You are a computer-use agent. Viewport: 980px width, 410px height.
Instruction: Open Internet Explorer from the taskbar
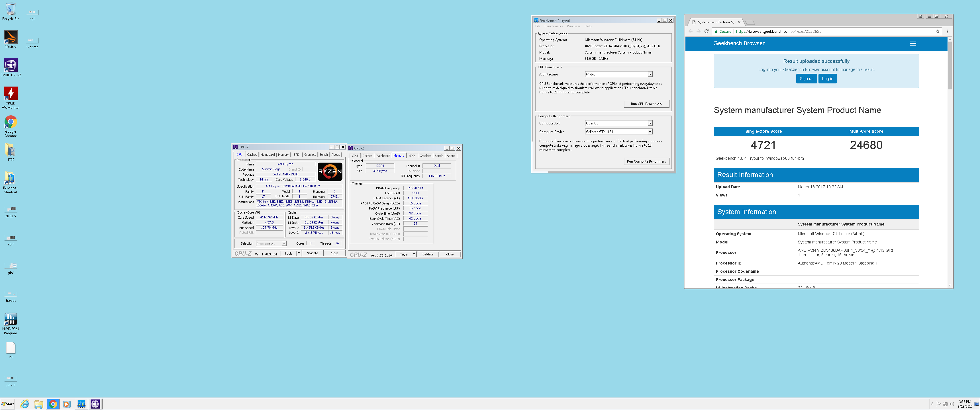[25, 404]
